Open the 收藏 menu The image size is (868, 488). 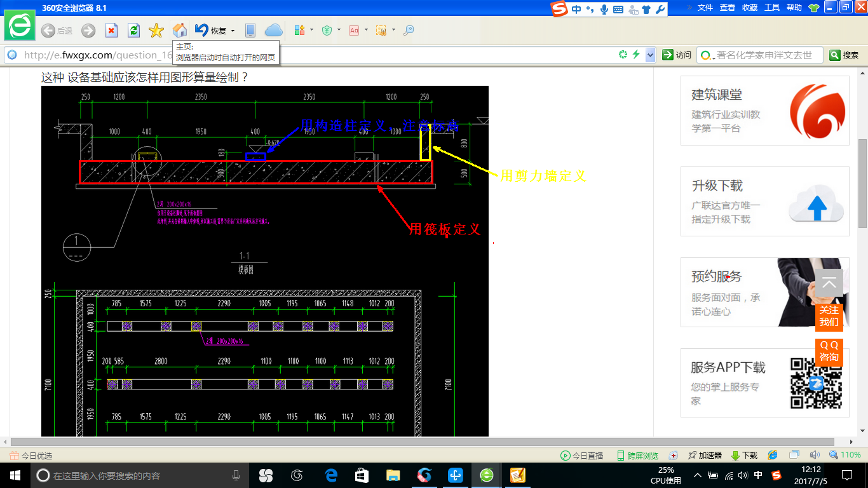coord(750,8)
